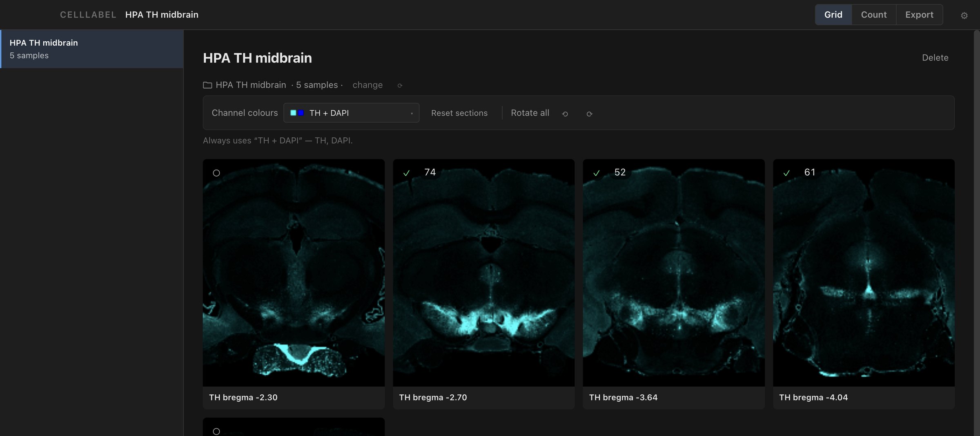Screen dimensions: 980x436
Task: Toggle the checkmark on bregma -4.04 sample
Action: tap(786, 173)
